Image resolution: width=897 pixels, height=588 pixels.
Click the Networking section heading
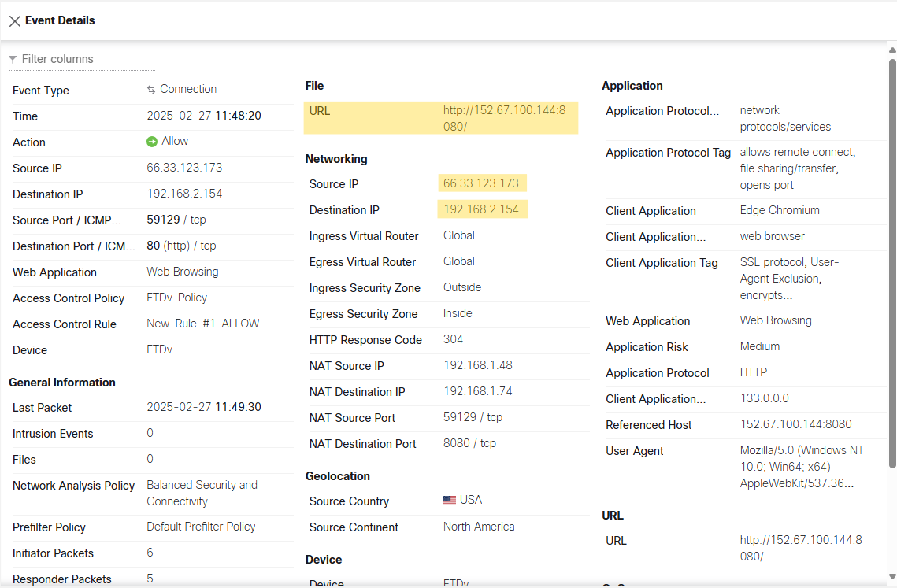tap(336, 159)
